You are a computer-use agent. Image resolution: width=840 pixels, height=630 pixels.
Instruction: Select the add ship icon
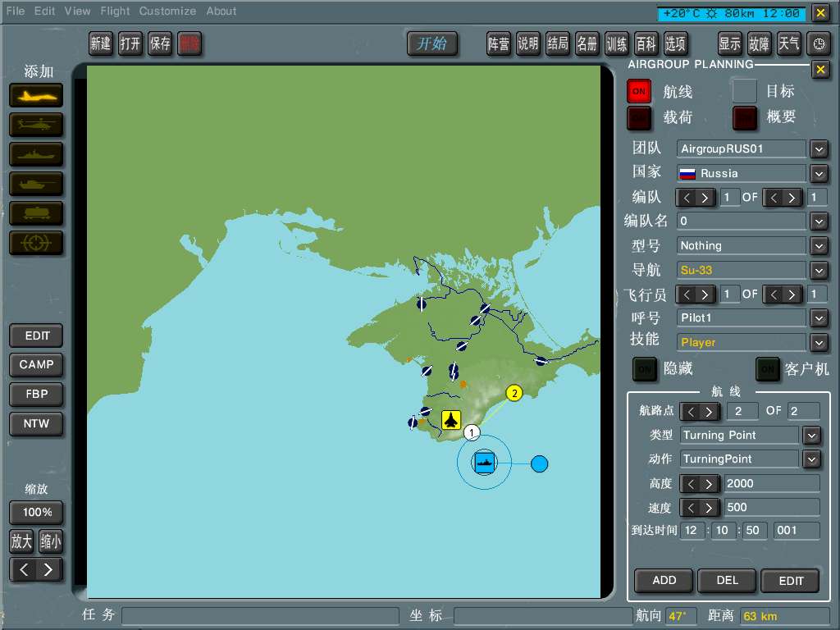tap(36, 154)
